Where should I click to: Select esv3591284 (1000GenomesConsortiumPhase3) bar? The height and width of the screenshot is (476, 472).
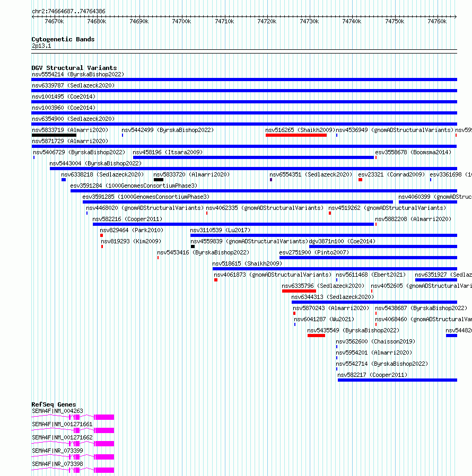[x=264, y=191]
